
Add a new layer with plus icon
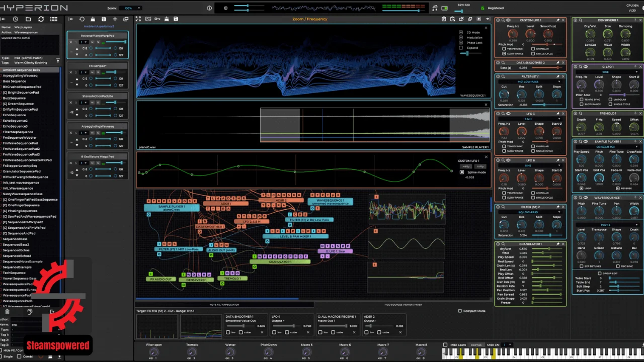pos(115,19)
